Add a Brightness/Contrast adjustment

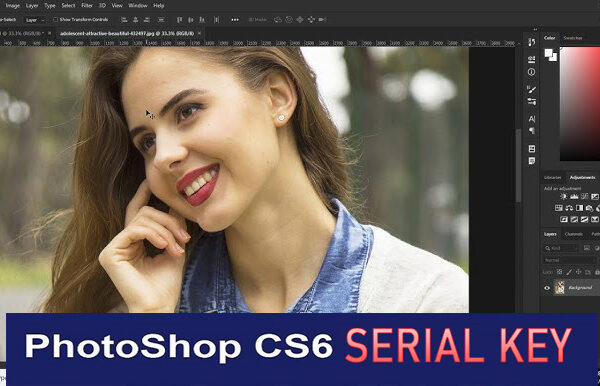pos(564,197)
